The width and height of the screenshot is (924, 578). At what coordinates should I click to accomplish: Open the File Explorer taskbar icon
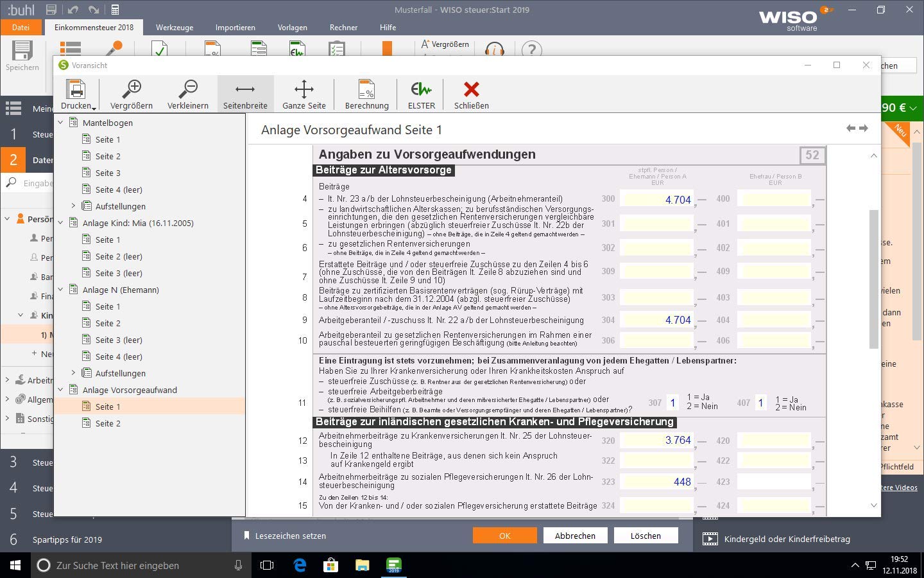[x=362, y=565]
